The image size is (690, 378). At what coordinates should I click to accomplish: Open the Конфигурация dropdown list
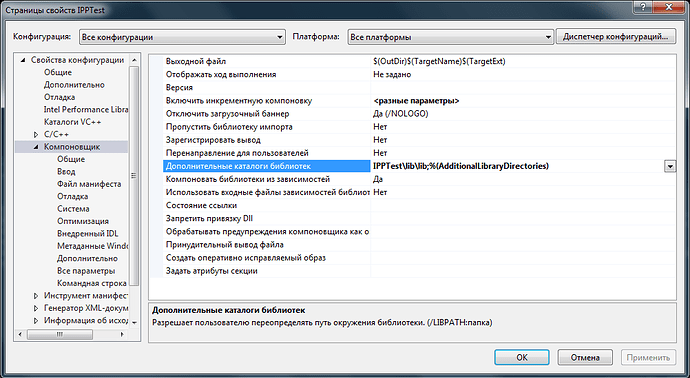[x=182, y=37]
